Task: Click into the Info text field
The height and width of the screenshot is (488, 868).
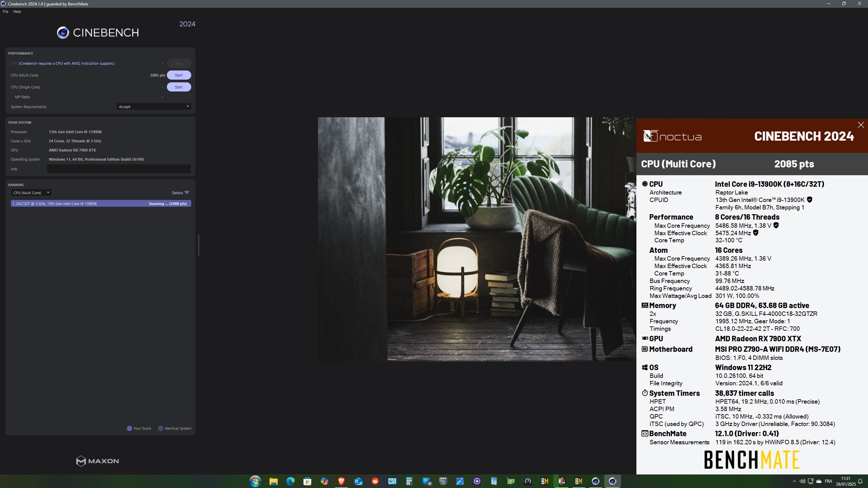Action: 119,169
